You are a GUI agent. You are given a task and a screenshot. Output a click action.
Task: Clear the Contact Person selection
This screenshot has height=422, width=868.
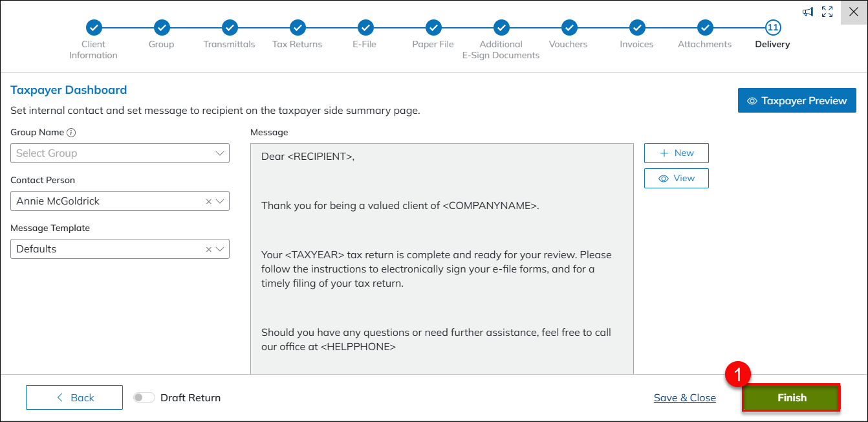tap(208, 201)
